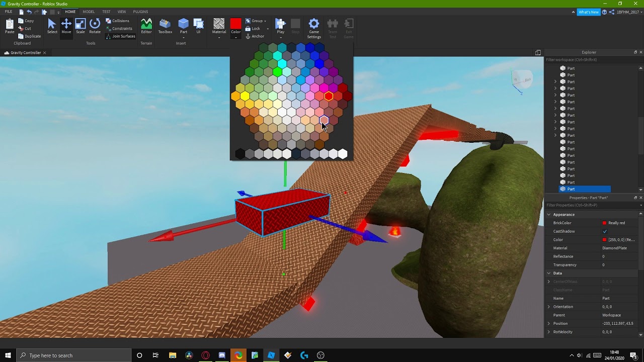The image size is (644, 362).
Task: Select the Rotate tool
Action: (x=95, y=26)
